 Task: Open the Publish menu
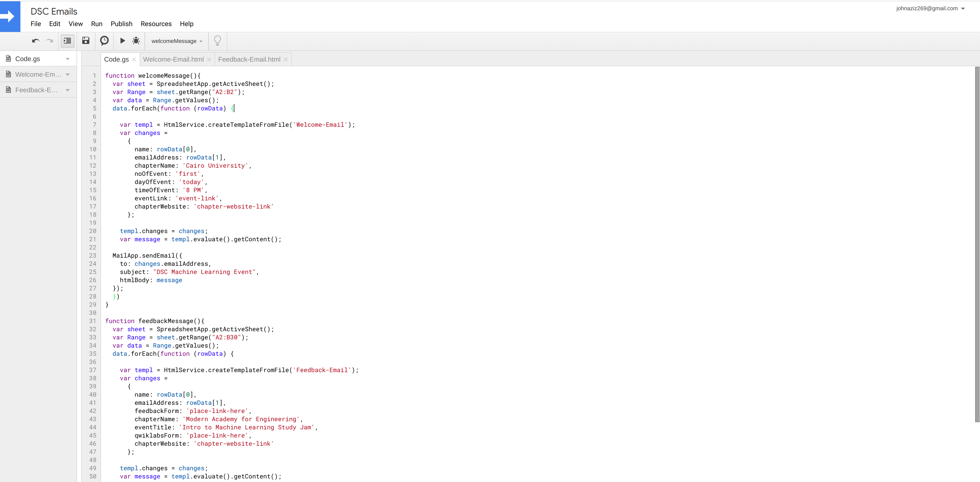tap(121, 24)
